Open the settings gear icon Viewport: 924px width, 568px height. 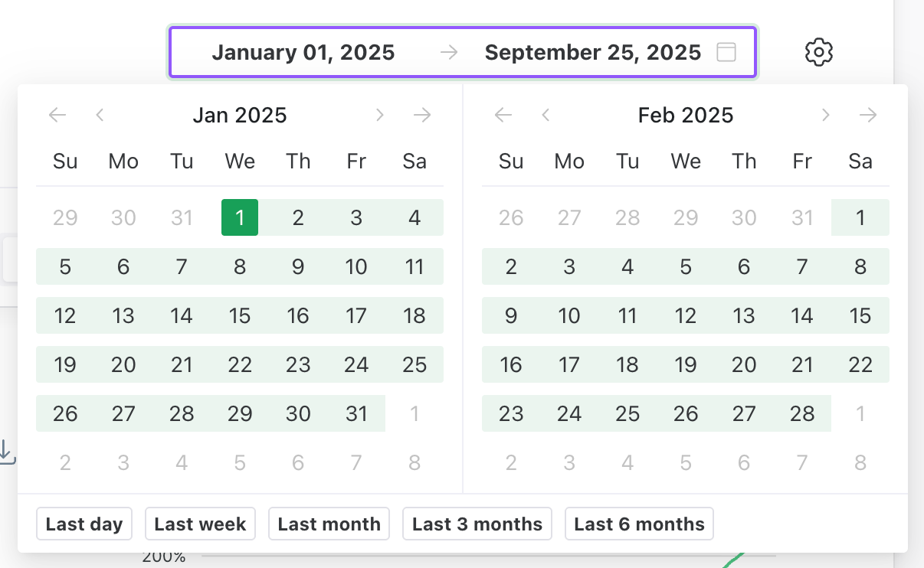819,52
